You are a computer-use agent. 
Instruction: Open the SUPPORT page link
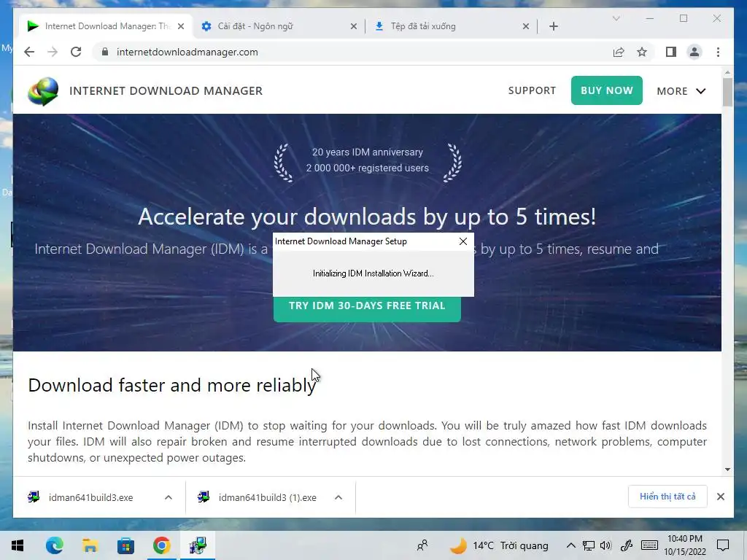tap(532, 90)
